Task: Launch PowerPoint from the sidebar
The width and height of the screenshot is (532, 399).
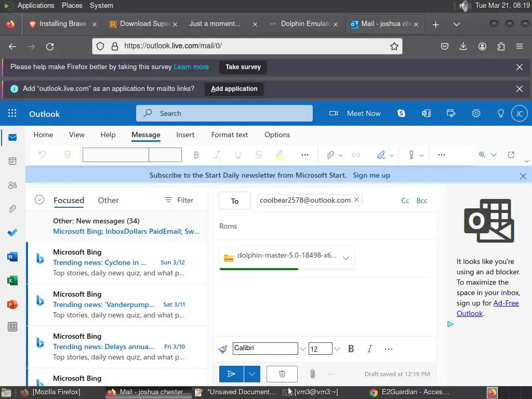Action: click(12, 304)
